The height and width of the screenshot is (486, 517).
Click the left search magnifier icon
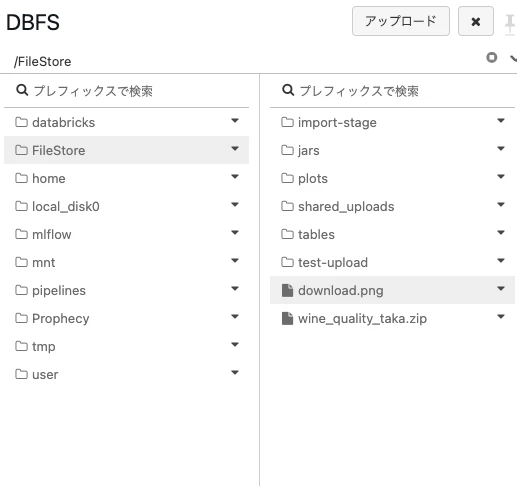tap(22, 90)
